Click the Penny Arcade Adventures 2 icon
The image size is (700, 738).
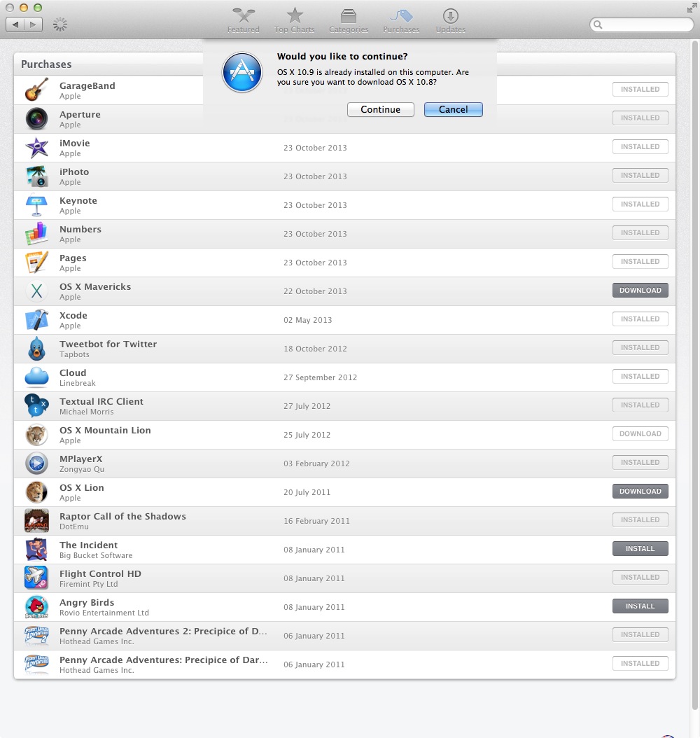pyautogui.click(x=36, y=635)
